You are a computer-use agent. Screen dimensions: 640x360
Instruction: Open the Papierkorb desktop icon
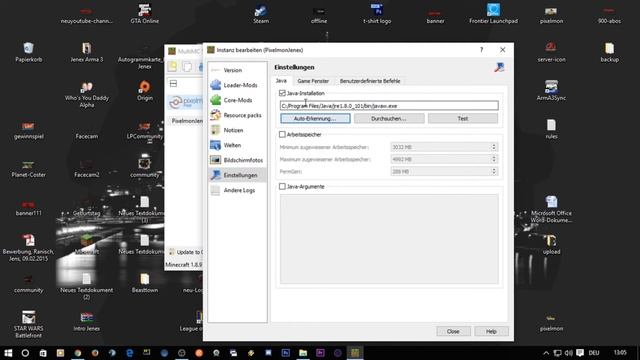[x=29, y=52]
